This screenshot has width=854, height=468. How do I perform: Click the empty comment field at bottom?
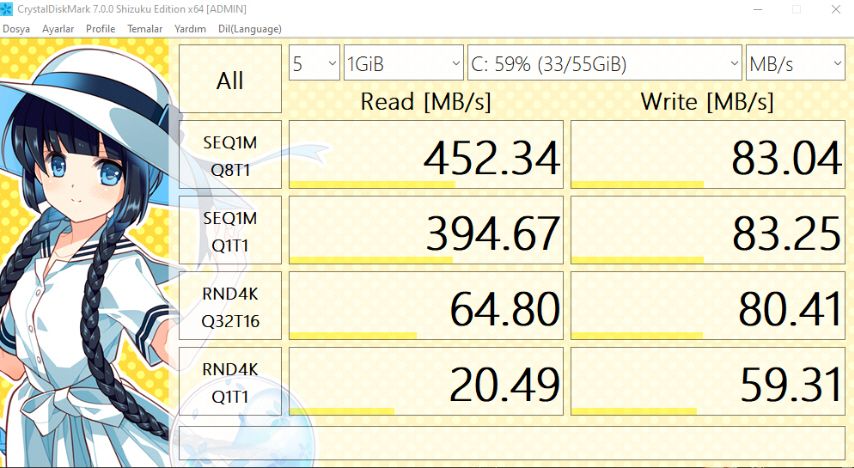pos(512,442)
